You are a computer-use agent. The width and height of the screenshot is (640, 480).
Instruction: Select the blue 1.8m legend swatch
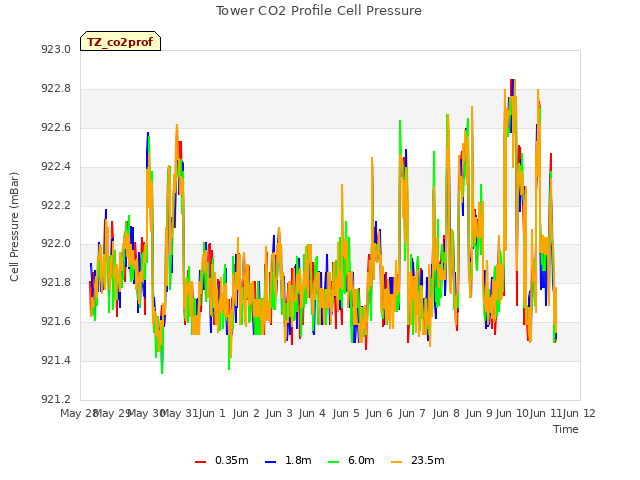271,462
